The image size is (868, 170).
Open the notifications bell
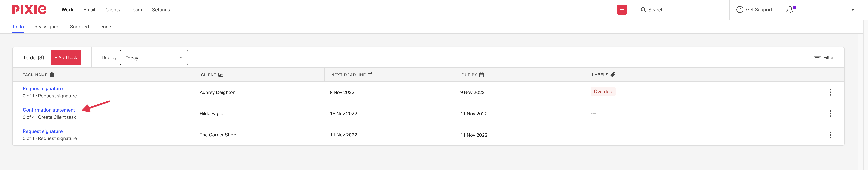[x=789, y=10]
